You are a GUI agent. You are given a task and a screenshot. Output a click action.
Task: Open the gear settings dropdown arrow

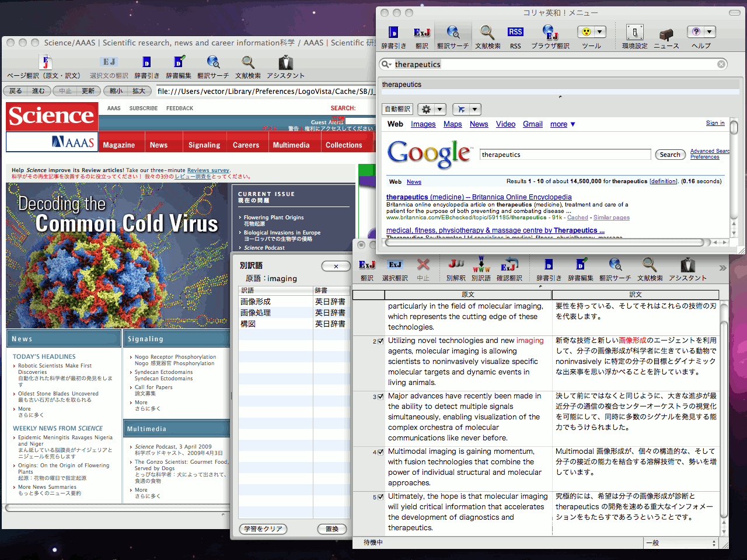point(440,109)
